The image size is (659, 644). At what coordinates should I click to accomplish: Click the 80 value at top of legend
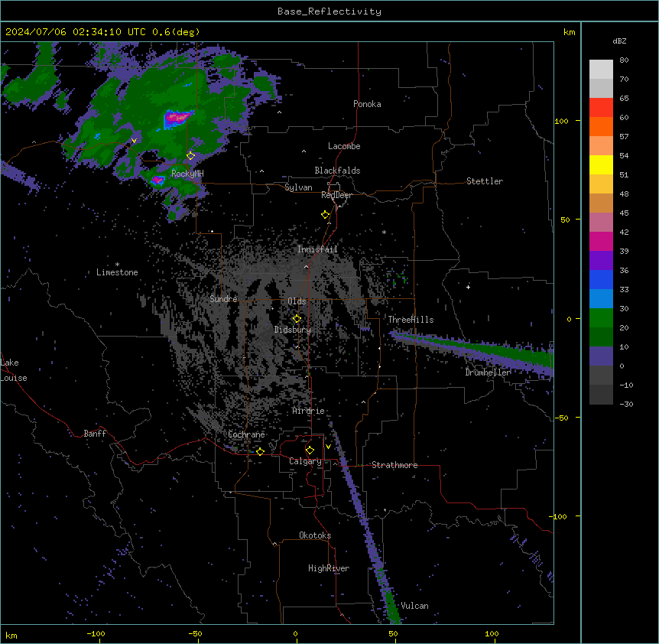coord(624,60)
